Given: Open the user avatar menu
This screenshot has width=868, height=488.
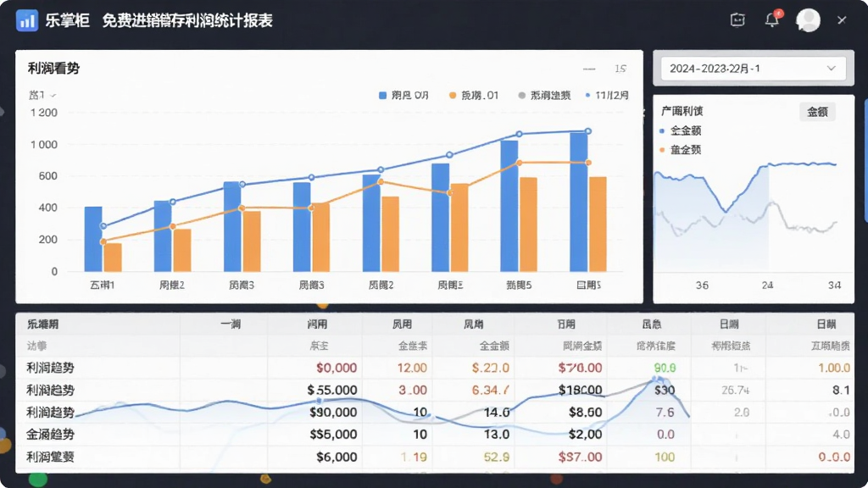Looking at the screenshot, I should tap(808, 20).
